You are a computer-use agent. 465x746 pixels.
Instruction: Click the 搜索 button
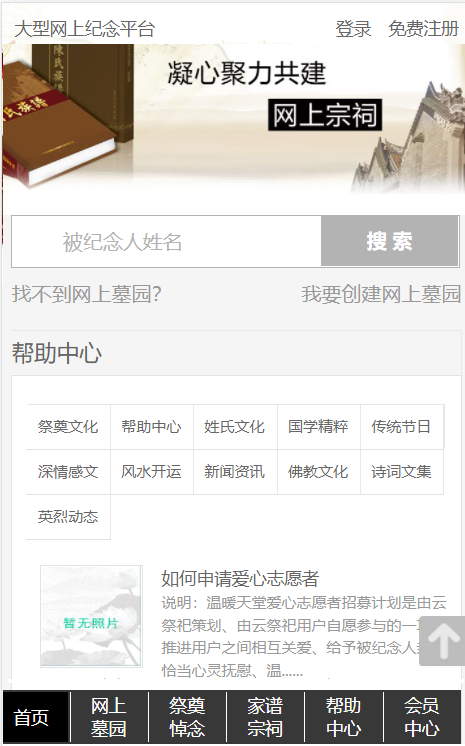[389, 241]
